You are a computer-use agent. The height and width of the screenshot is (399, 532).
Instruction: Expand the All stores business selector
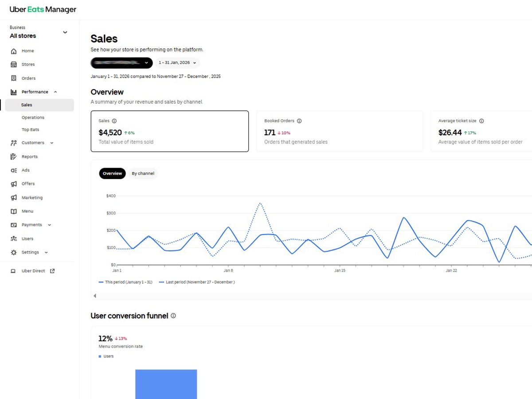(x=65, y=32)
